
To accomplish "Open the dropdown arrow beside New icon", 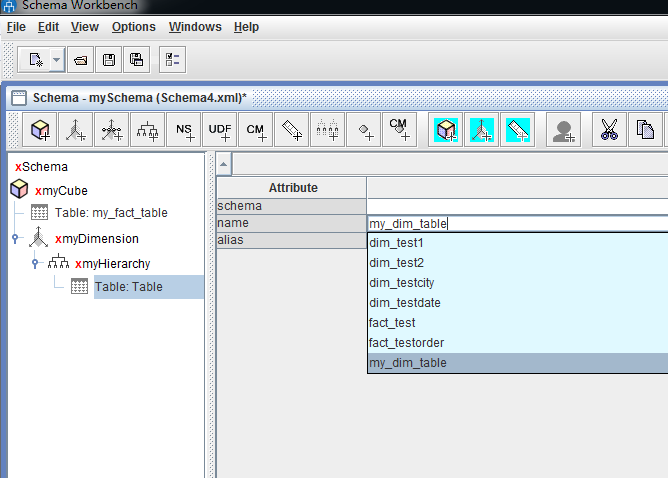I will click(x=56, y=60).
